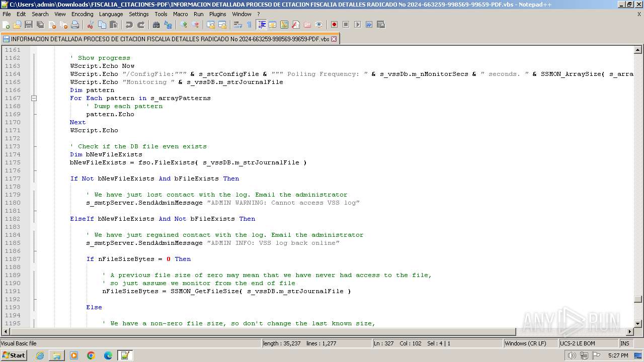Click the Zoom In toolbar icon
This screenshot has height=362, width=644.
[184, 25]
